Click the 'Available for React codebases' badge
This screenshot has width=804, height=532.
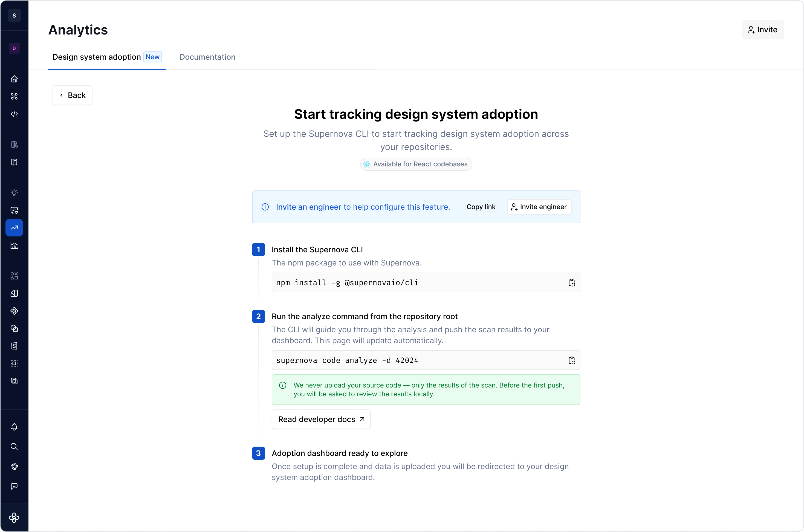pos(416,164)
